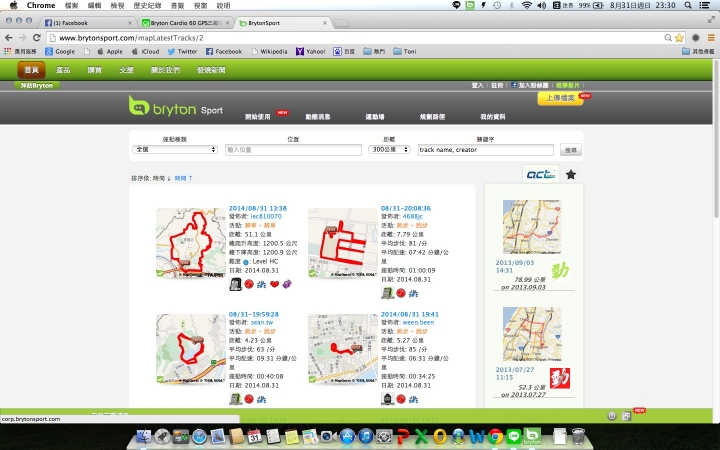Open 動態消息 news feed menu
The image size is (720, 450).
(x=318, y=117)
